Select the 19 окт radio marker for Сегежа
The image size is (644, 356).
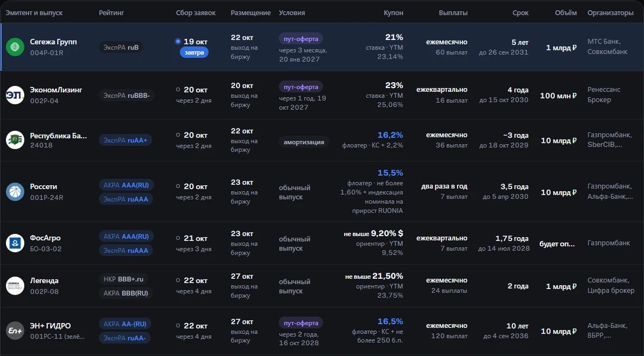[x=178, y=41]
